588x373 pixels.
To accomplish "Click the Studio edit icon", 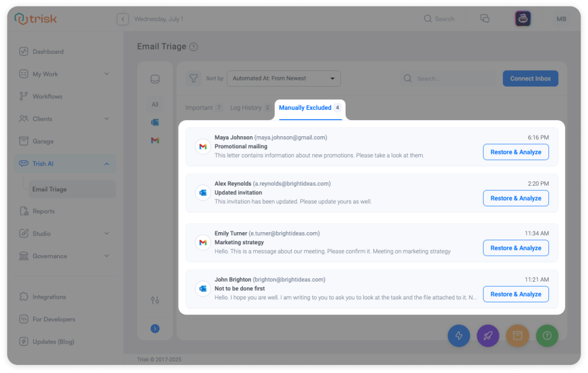I will tap(24, 233).
